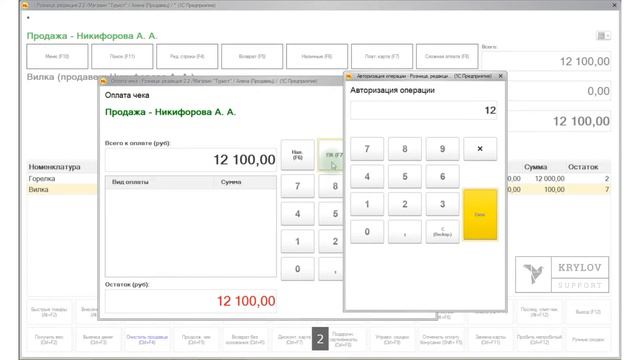Image resolution: width=640 pixels, height=360 pixels.
Task: Click digit 9 in Авторизация операции keypad
Action: pos(442,149)
